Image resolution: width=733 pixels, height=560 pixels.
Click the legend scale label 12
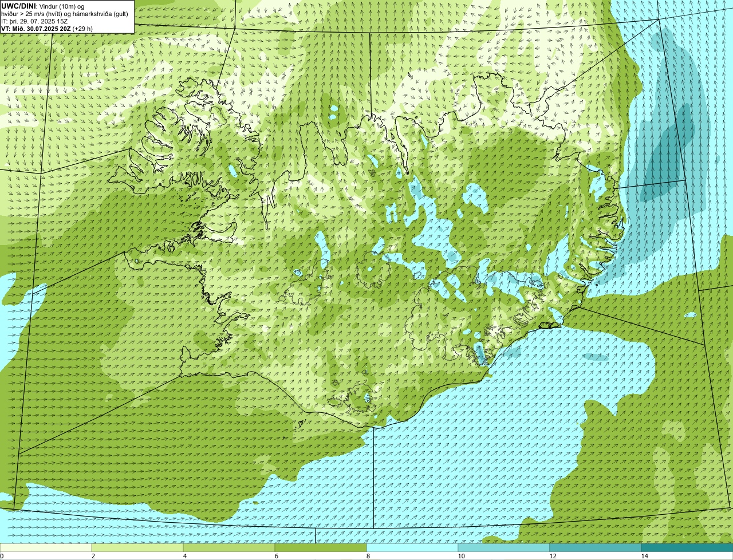click(553, 556)
